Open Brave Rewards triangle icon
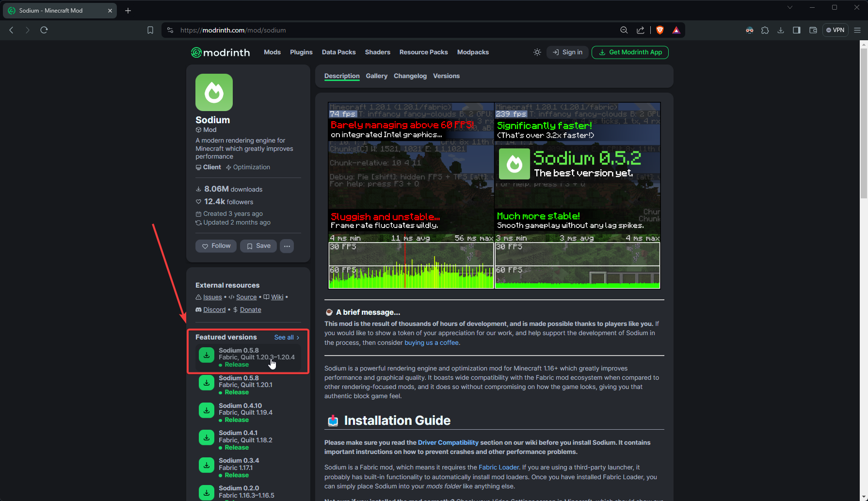868x501 pixels. coord(676,30)
